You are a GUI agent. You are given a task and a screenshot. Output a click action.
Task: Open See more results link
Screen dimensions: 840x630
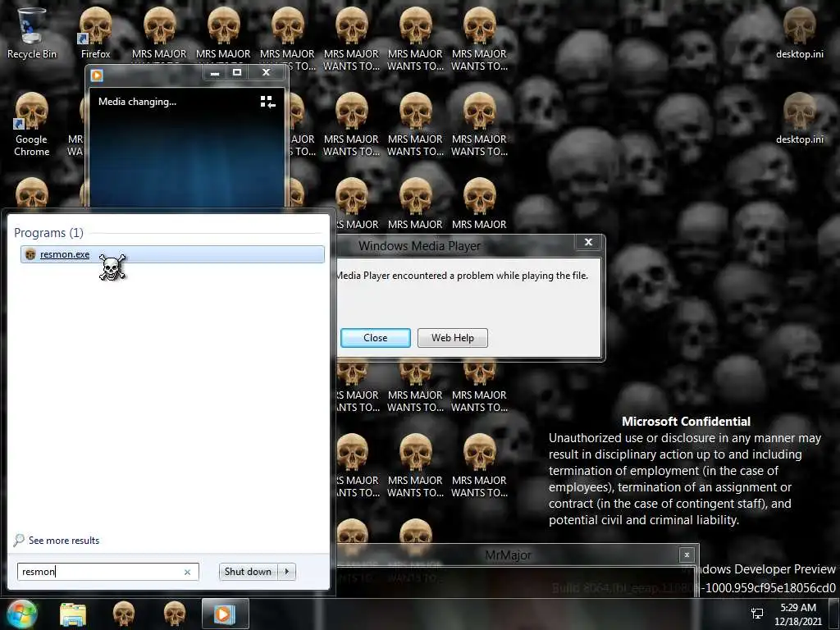[64, 541]
